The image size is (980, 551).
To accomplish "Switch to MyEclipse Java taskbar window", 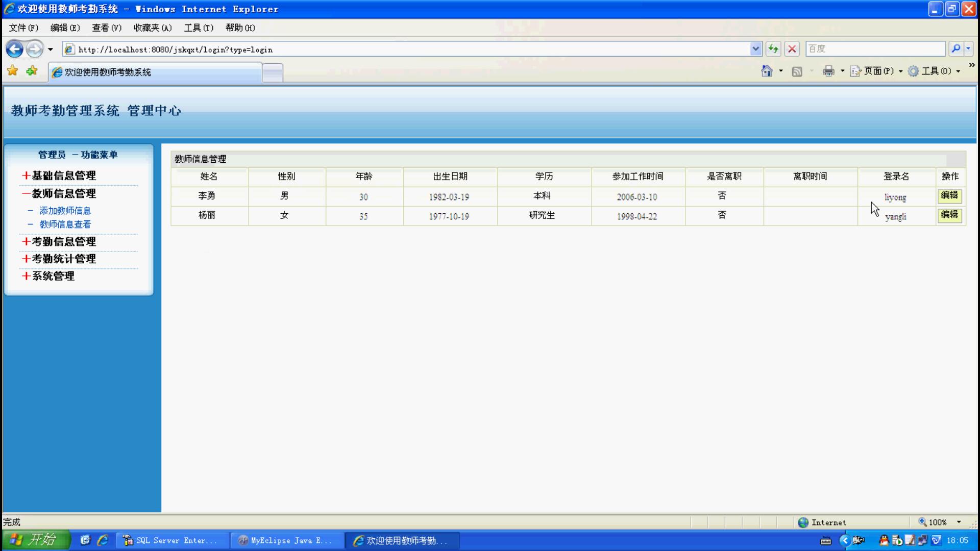I will [286, 540].
